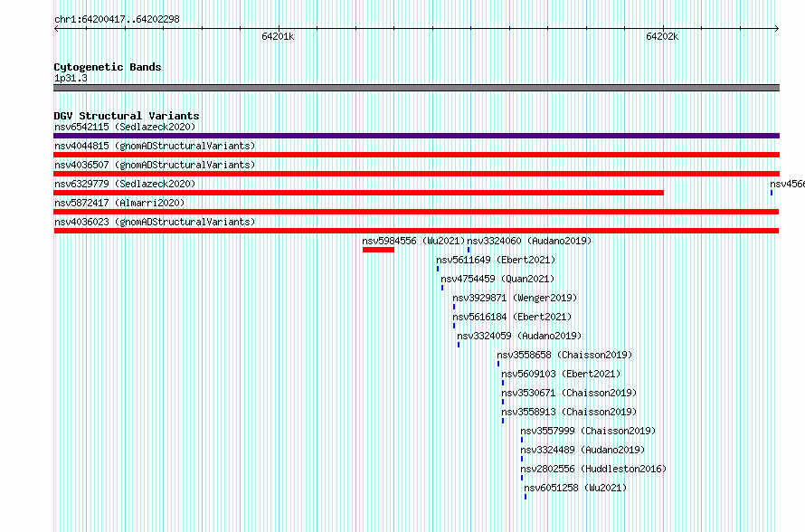Open the nsv5872417 (Almarri2020) label
Viewport: 805px width, 532px height.
coord(119,203)
